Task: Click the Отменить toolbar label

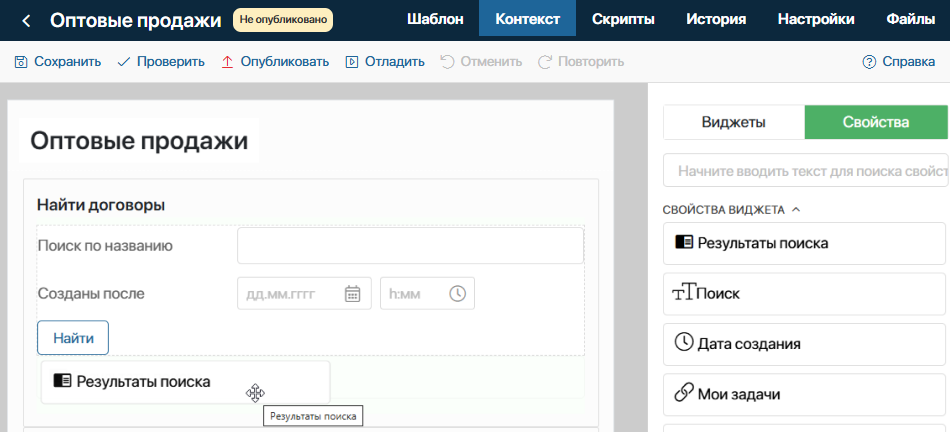Action: 491,62
